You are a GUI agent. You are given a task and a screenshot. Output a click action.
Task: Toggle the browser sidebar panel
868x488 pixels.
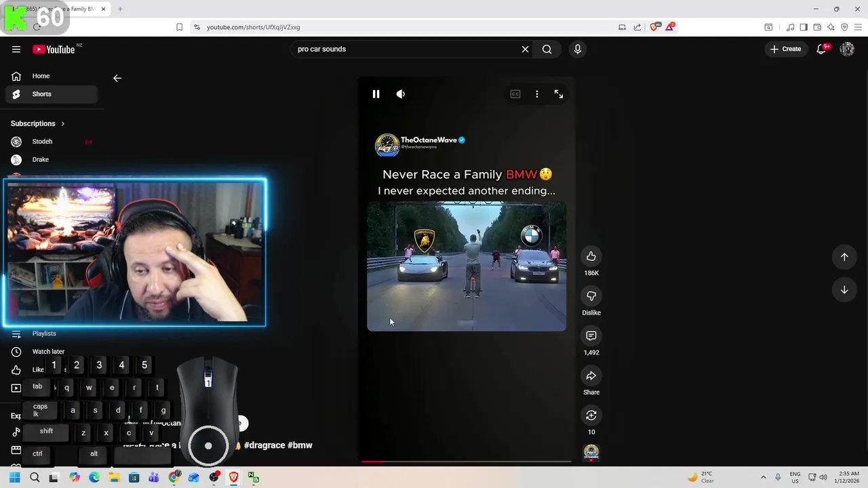(804, 27)
